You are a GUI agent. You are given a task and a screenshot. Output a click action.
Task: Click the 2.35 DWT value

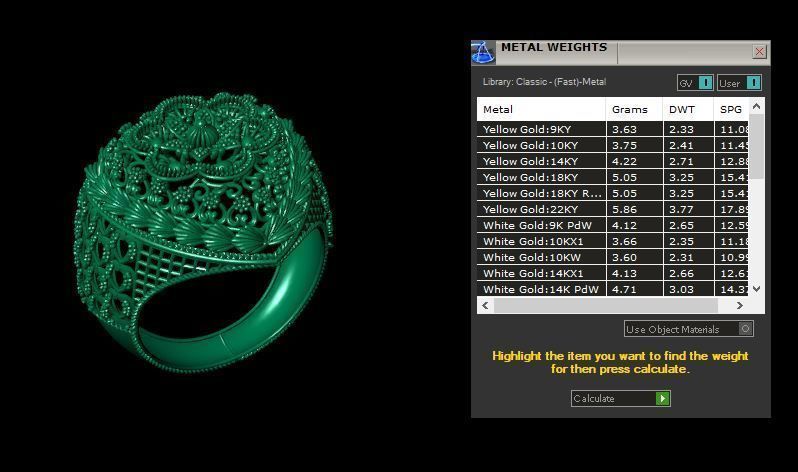pos(681,241)
